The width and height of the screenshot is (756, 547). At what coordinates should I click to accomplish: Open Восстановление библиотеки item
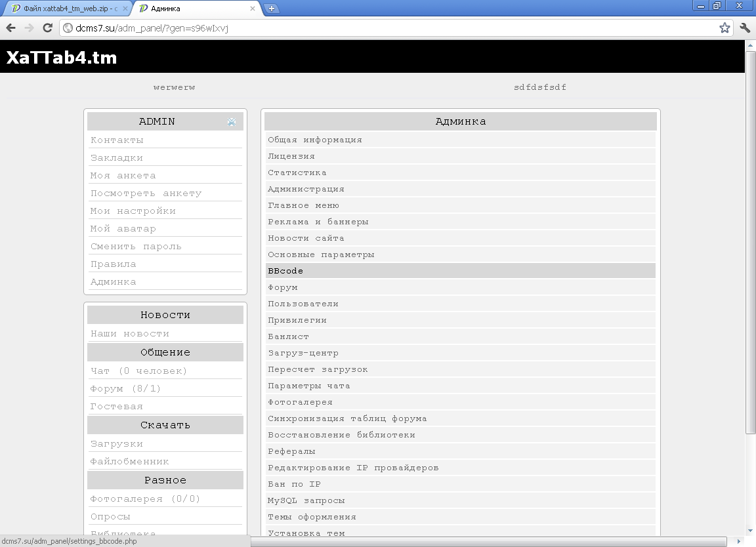point(461,435)
